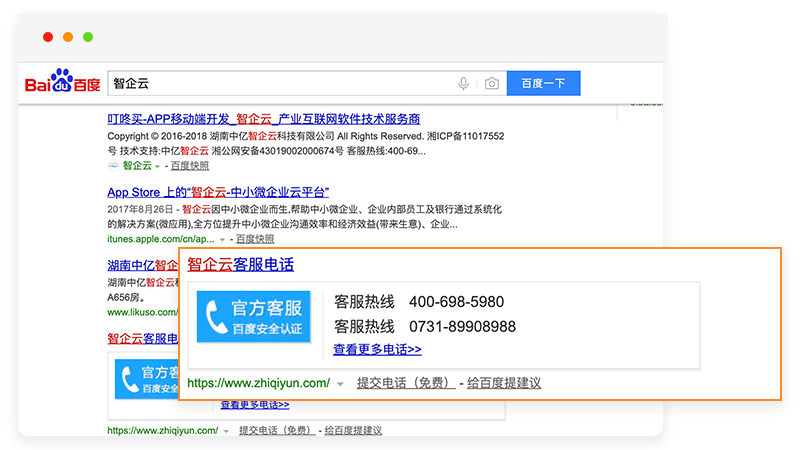Click www.likuso.com green URL

pyautogui.click(x=142, y=312)
